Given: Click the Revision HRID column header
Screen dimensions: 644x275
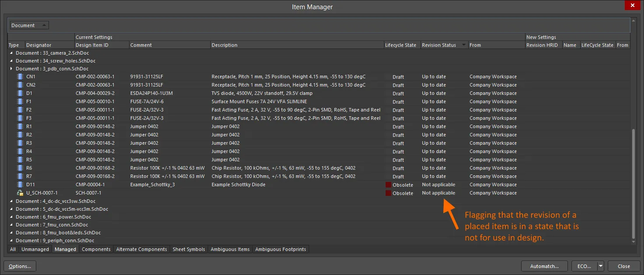Looking at the screenshot, I should [x=543, y=45].
